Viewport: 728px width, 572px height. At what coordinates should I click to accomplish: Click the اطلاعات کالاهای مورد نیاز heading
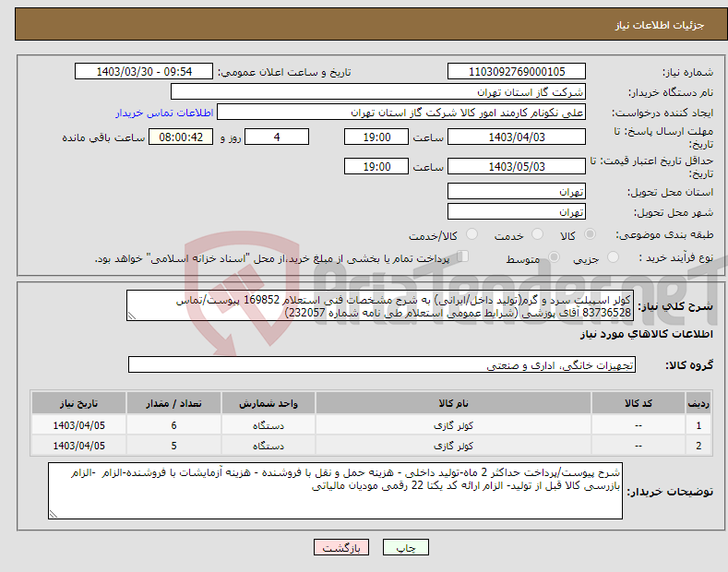pos(646,334)
